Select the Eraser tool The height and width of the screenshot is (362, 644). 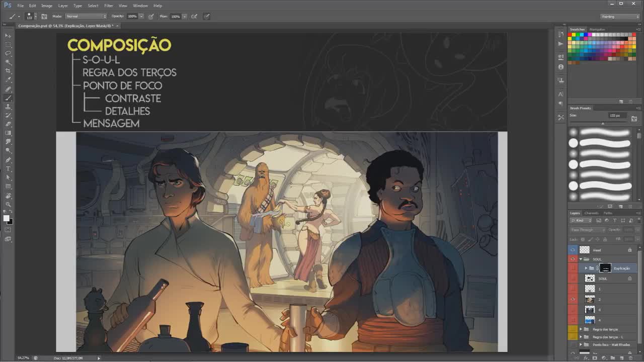8,124
